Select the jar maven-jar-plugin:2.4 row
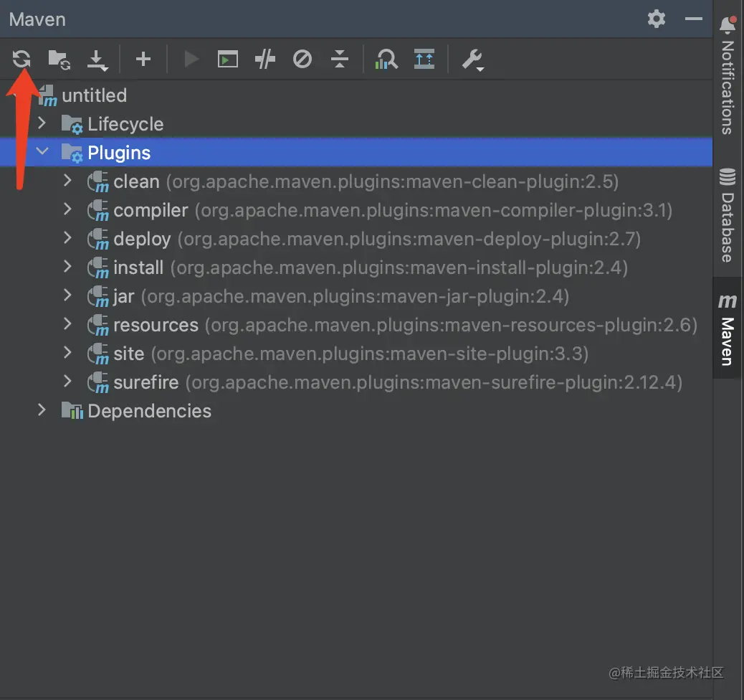This screenshot has height=700, width=744. [356, 296]
